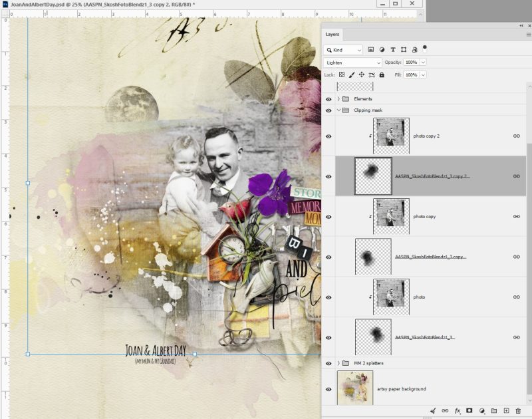The width and height of the screenshot is (532, 419).
Task: Click the JoanAndAlbertDay.psd document title
Action: coord(102,5)
